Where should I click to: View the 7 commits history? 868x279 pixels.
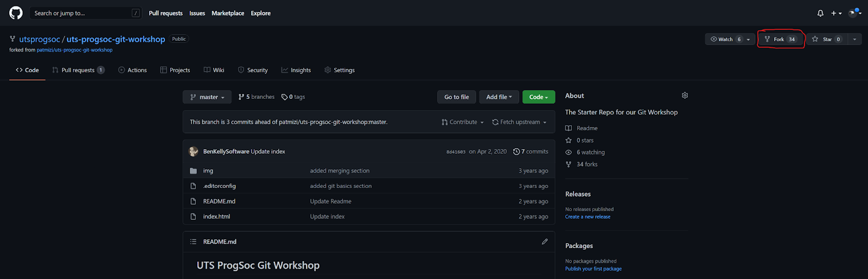[x=531, y=151]
